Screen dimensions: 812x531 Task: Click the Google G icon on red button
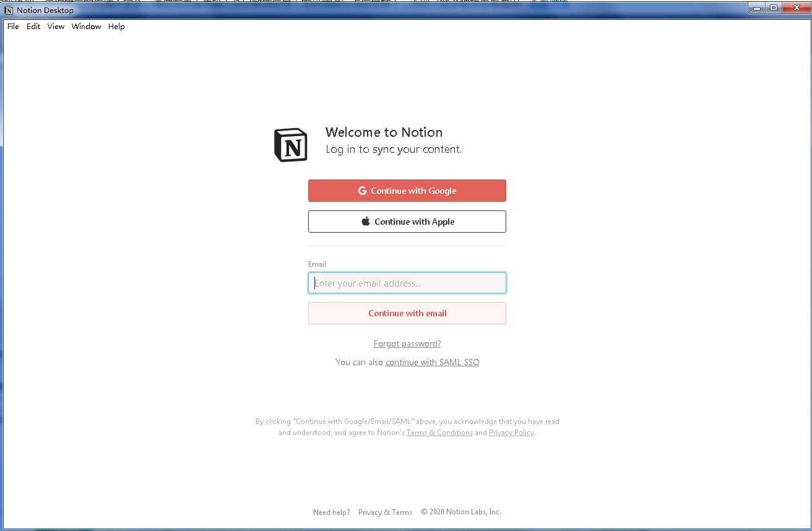(x=363, y=191)
